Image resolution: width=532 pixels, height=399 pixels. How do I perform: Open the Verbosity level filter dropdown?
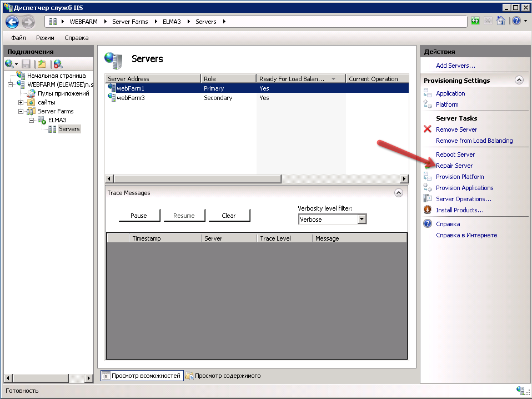point(362,220)
